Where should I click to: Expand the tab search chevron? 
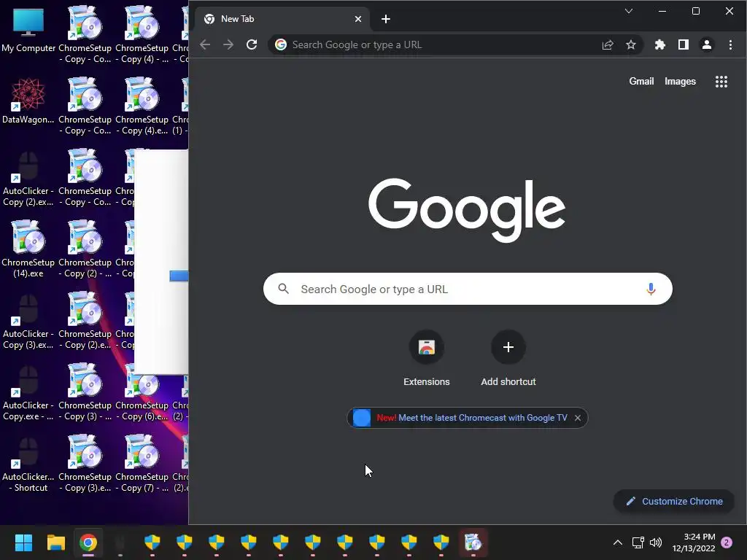pyautogui.click(x=629, y=11)
